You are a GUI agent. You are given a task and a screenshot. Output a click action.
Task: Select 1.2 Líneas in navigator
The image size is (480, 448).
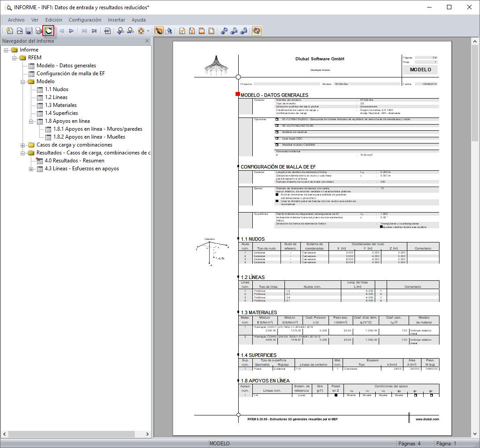point(56,97)
